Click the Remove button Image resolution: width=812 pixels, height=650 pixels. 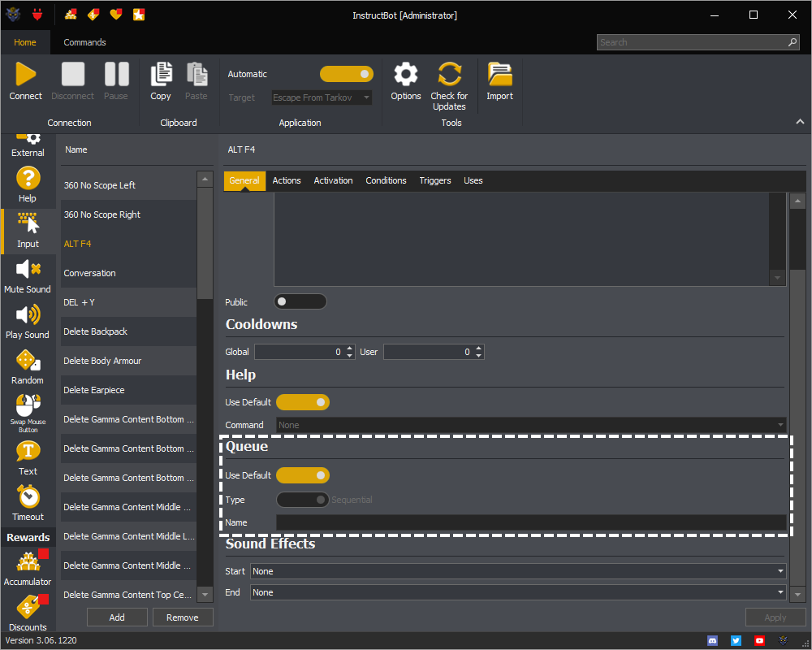coord(182,617)
